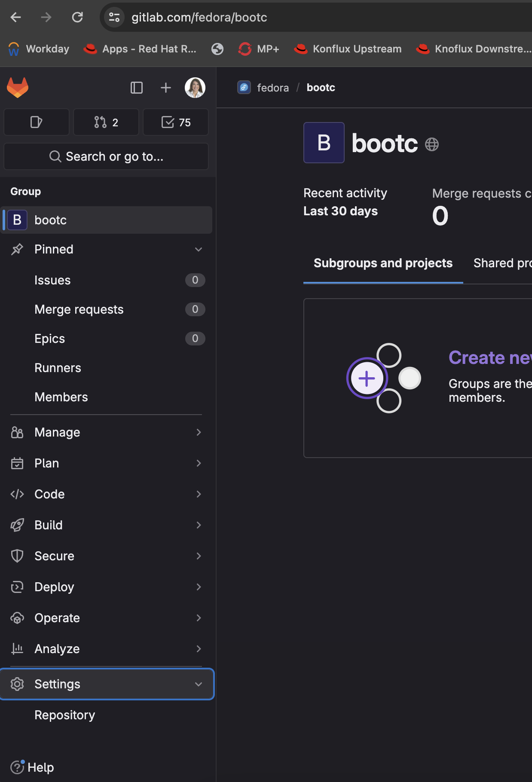This screenshot has width=532, height=782.
Task: Open the Help menu
Action: (32, 767)
